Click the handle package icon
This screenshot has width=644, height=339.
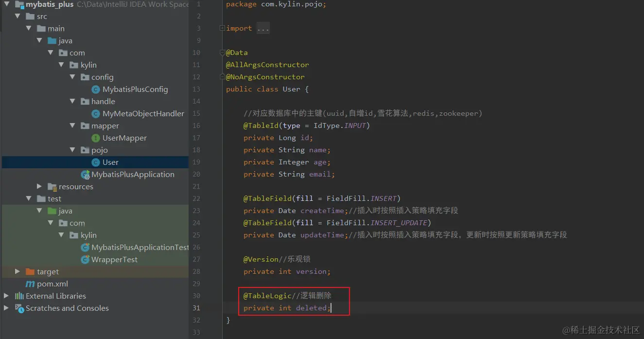[85, 101]
